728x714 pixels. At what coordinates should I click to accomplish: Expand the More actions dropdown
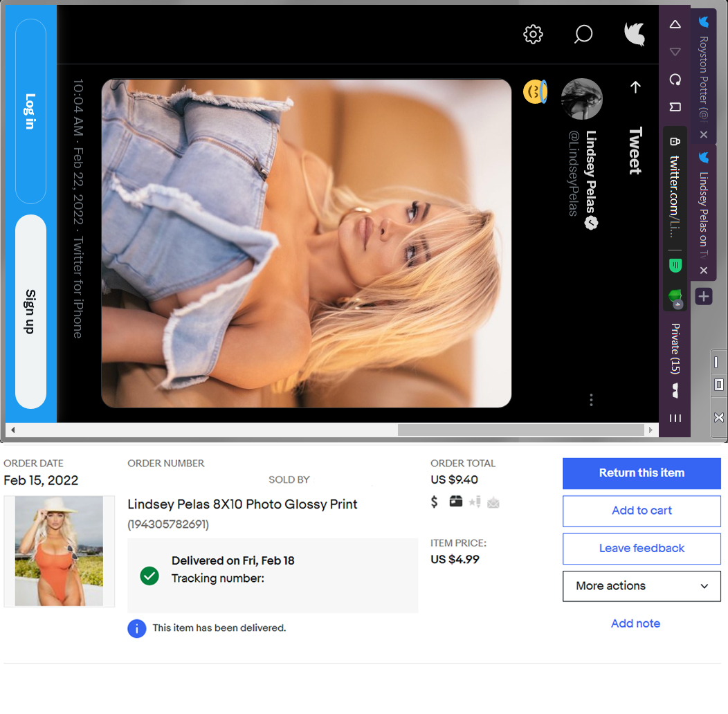pyautogui.click(x=641, y=586)
